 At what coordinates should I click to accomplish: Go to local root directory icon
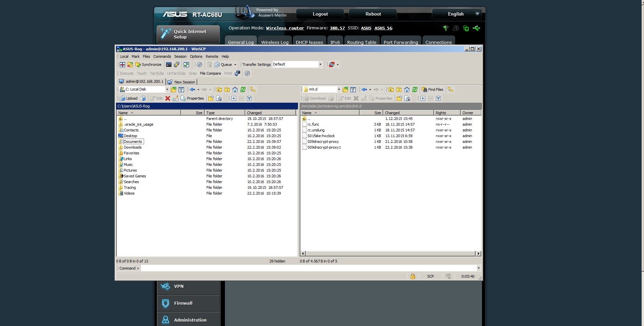click(227, 90)
